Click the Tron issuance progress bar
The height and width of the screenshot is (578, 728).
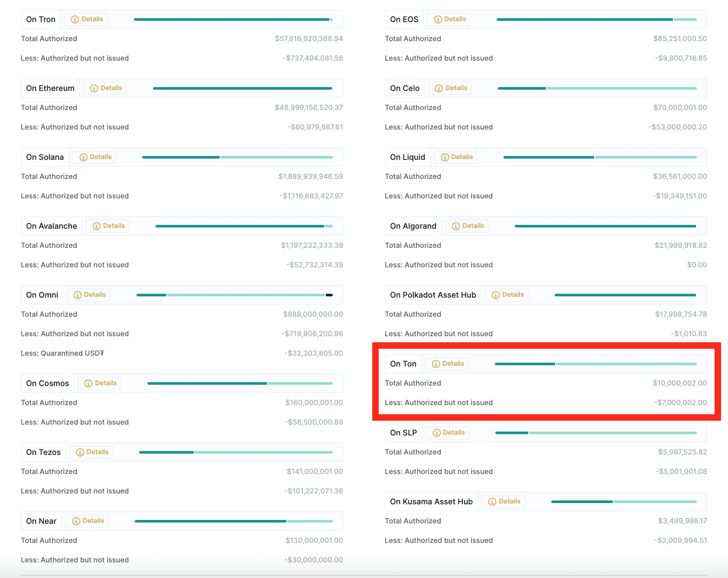(233, 19)
